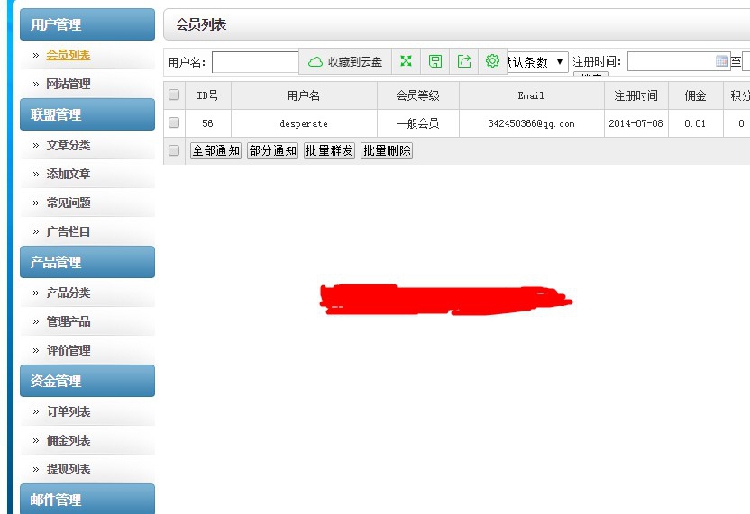Open the 邮件管理 sidebar section
Viewport: 750px width, 514px height.
(88, 499)
